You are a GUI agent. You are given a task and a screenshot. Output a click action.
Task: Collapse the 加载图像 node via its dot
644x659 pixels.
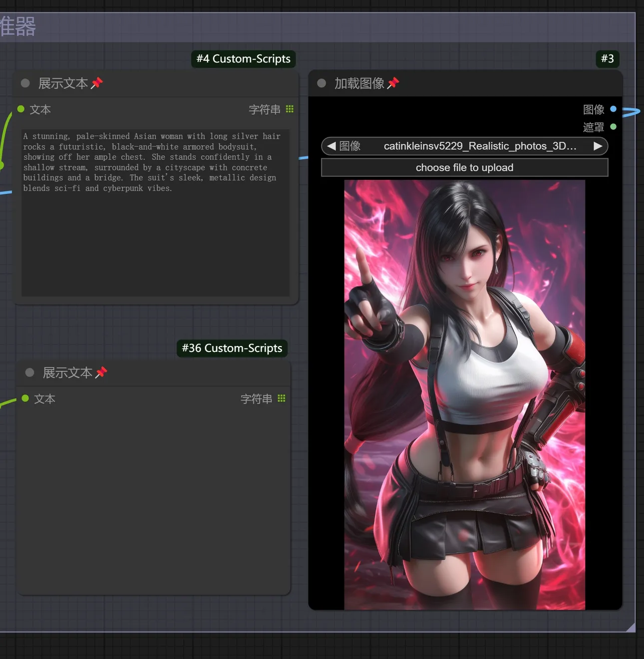tap(322, 83)
